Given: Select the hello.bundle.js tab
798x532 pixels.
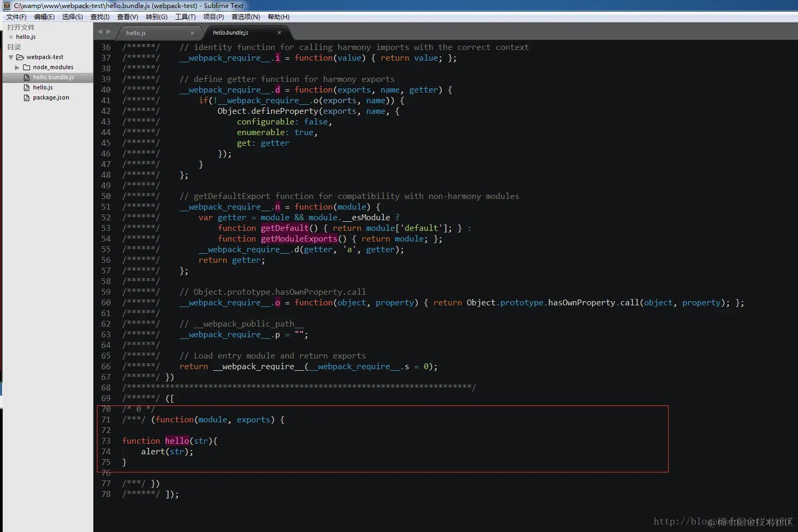Looking at the screenshot, I should click(230, 32).
